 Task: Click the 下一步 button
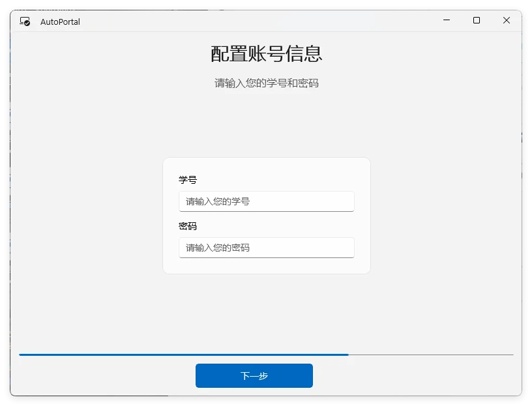[254, 376]
